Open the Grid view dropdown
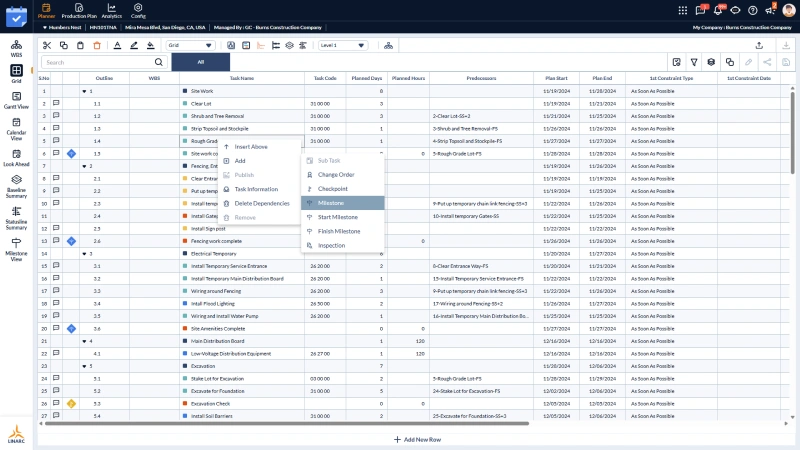 190,45
